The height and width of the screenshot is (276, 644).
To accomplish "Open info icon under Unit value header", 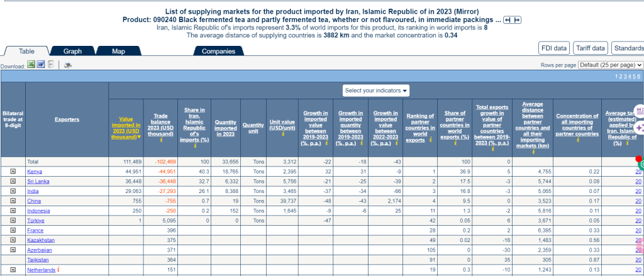I will 284,134.
